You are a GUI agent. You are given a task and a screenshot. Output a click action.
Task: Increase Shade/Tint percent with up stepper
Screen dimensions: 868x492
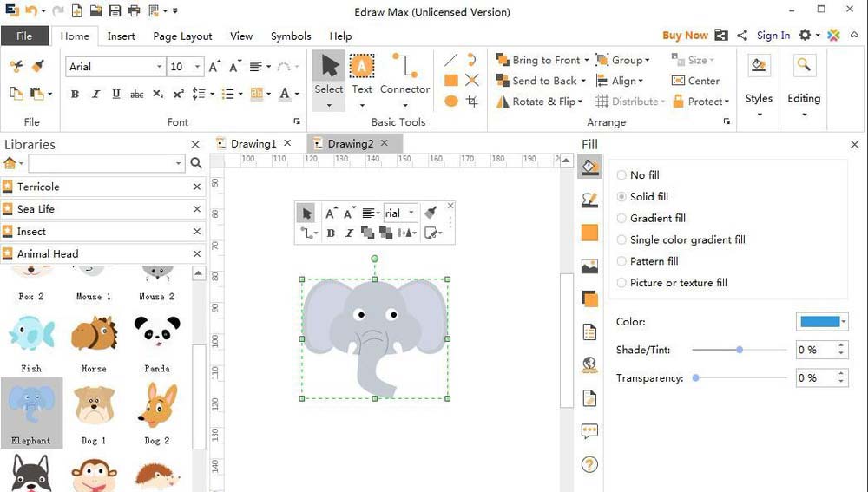(x=841, y=345)
